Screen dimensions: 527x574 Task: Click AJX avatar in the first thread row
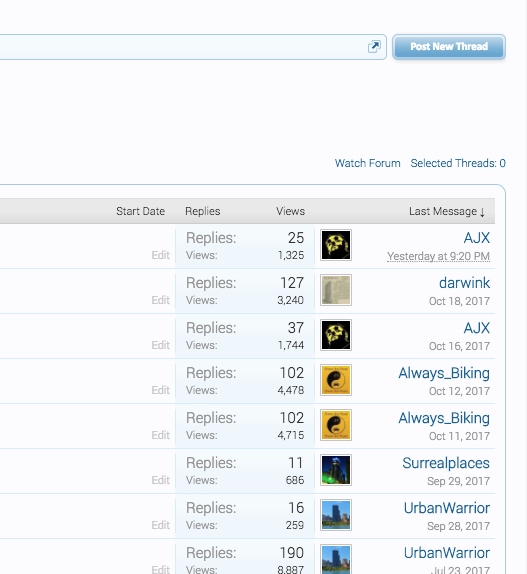point(336,245)
